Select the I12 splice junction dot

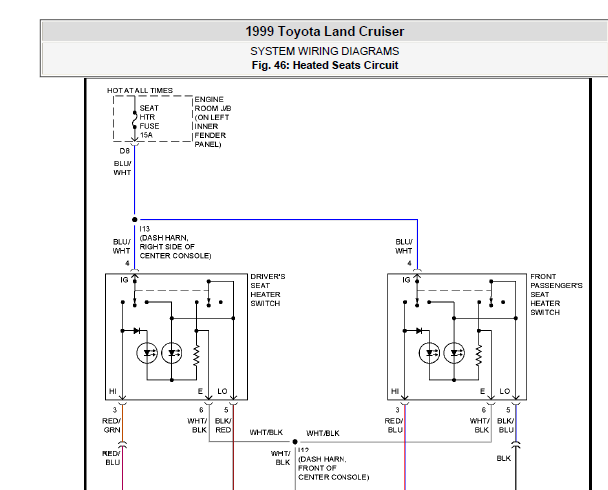click(x=295, y=442)
